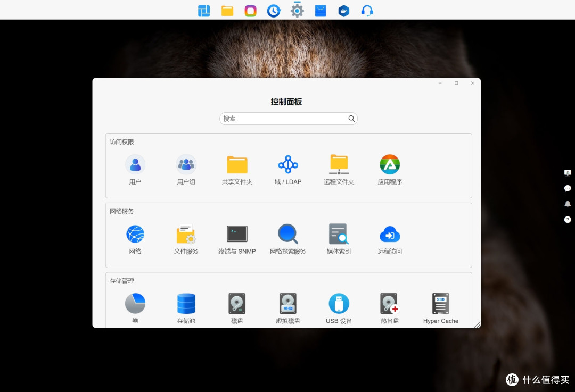Open the 终端与 SNMP terminal icon

(x=237, y=234)
